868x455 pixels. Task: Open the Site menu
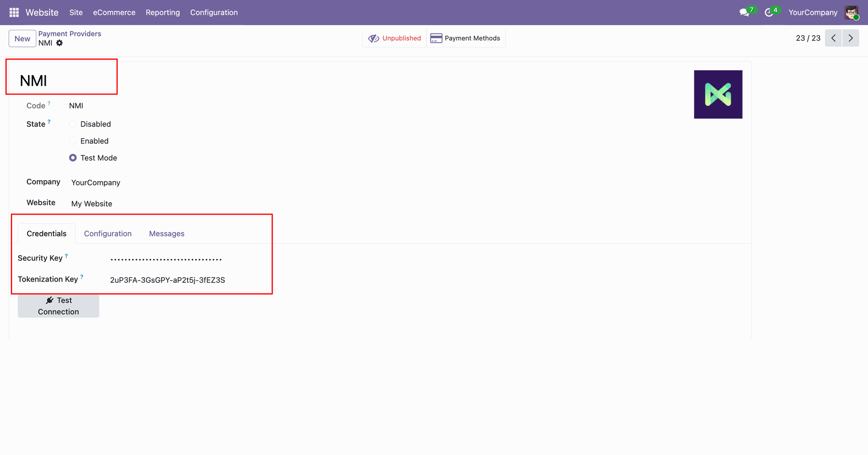point(76,12)
